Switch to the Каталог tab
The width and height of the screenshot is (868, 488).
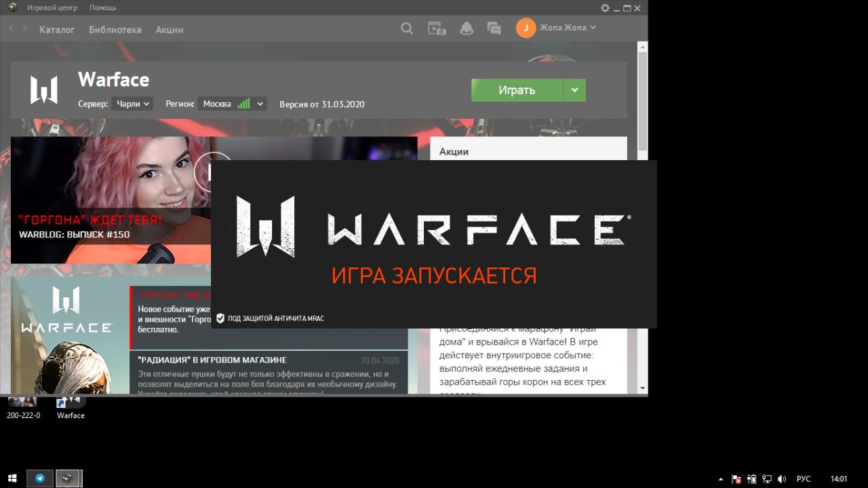click(x=57, y=30)
